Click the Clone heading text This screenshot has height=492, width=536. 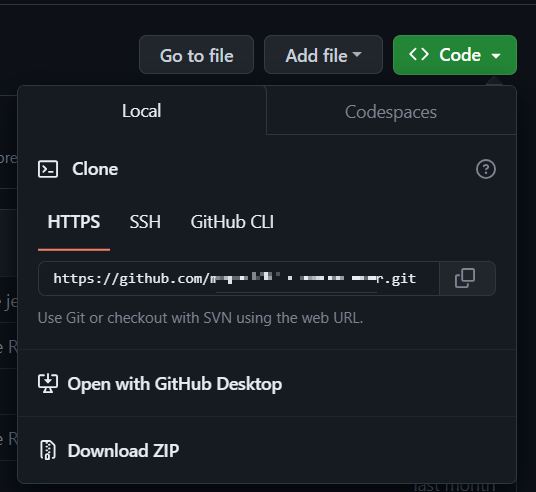click(x=95, y=169)
